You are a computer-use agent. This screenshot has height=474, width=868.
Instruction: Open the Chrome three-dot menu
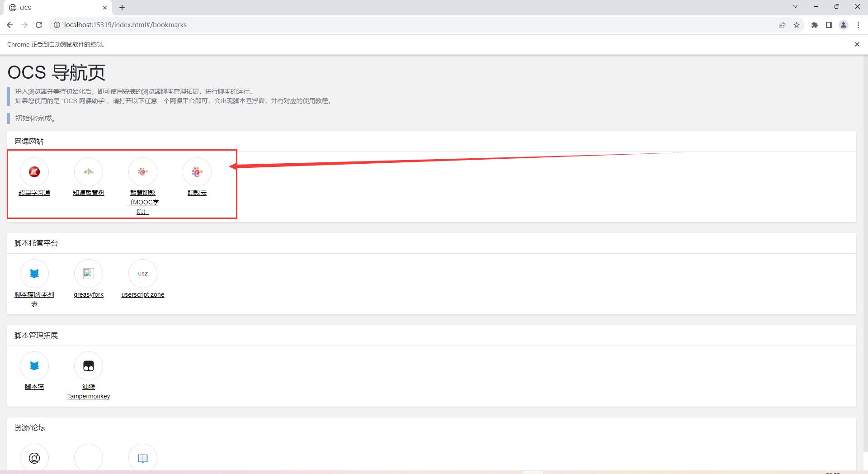pyautogui.click(x=858, y=25)
